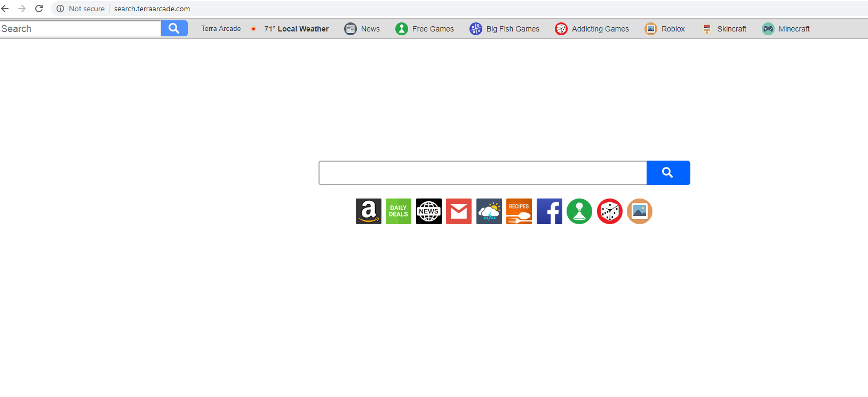Click the toolbar search magnifier button
The height and width of the screenshot is (397, 868).
(x=174, y=28)
